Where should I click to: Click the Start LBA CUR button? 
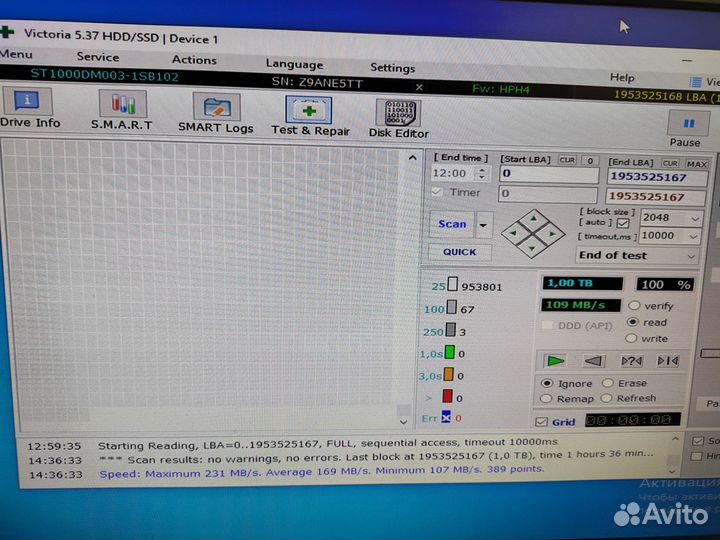click(x=567, y=160)
